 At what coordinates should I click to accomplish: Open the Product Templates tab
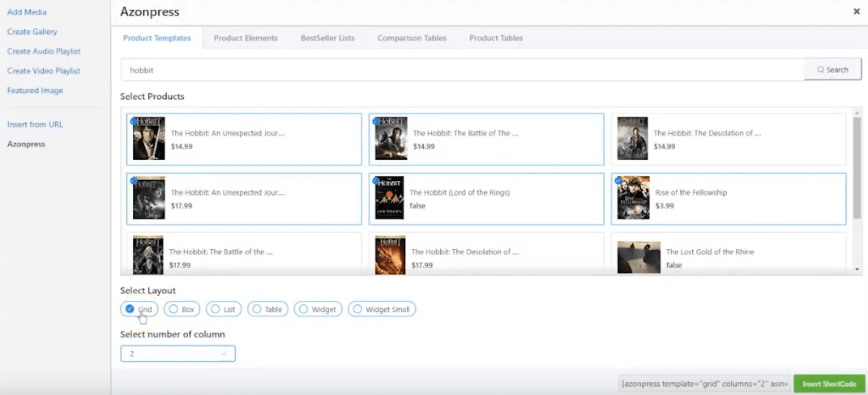coord(157,38)
